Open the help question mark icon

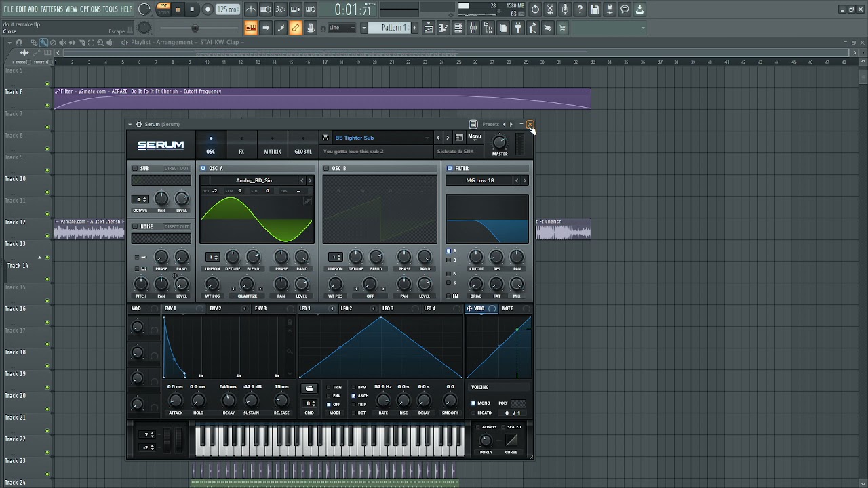click(x=580, y=9)
